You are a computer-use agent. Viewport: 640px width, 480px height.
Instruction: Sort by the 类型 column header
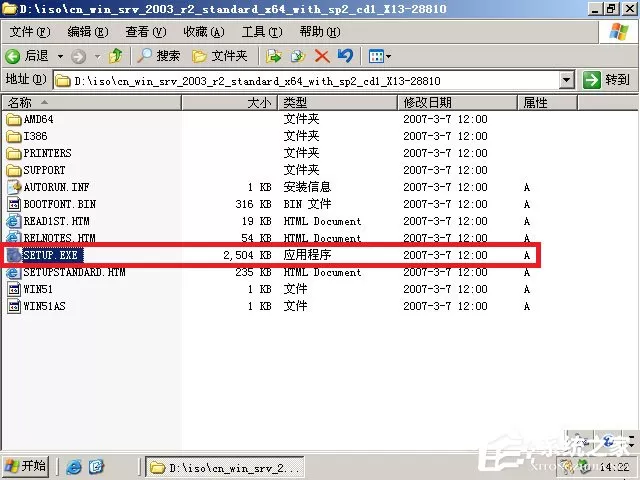(x=338, y=102)
